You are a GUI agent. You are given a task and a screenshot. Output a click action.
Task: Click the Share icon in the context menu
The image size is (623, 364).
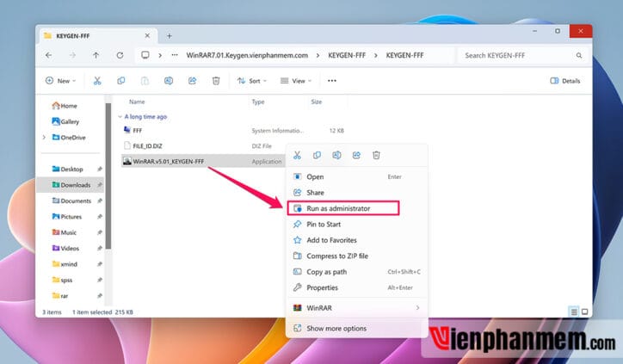coord(356,155)
